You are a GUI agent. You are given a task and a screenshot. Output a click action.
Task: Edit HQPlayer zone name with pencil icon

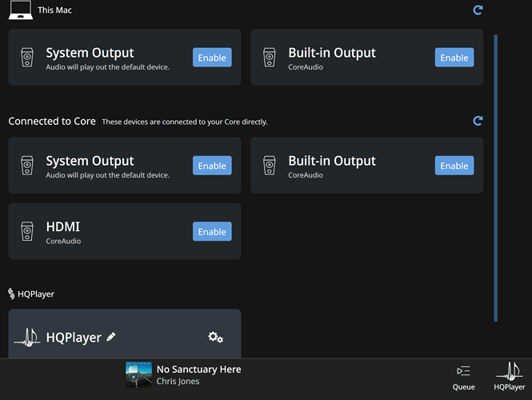click(x=111, y=337)
